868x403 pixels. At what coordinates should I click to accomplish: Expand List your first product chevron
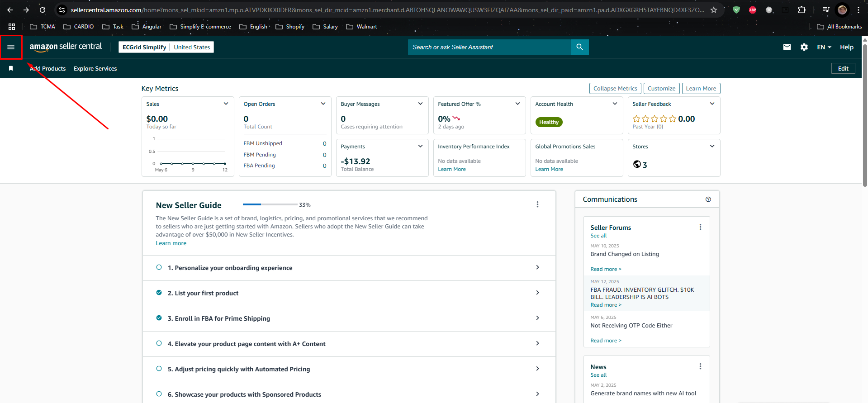tap(537, 293)
